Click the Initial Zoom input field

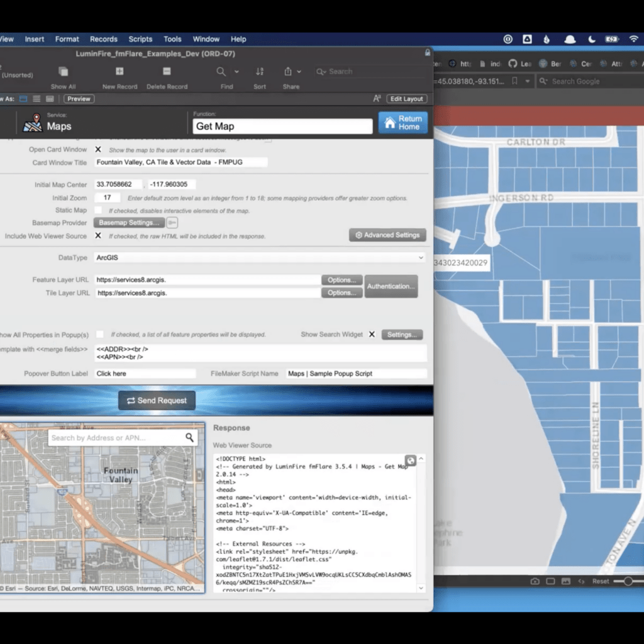pos(107,197)
